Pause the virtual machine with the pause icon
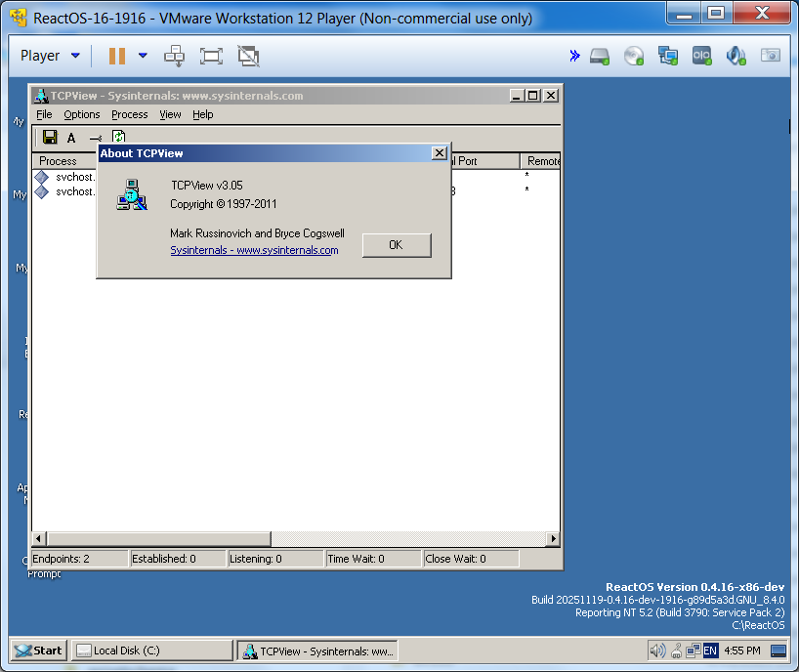 tap(117, 56)
